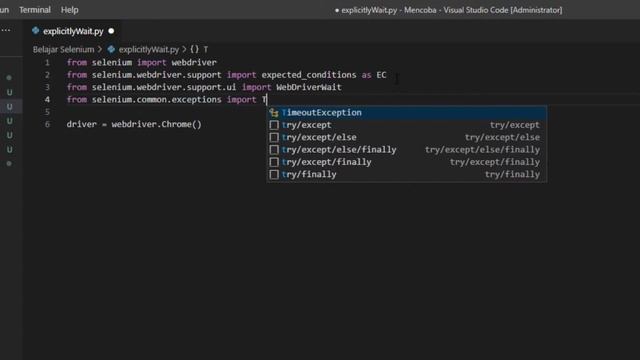This screenshot has height=360, width=640.
Task: Click the class icon beside TimeoutException
Action: pyautogui.click(x=274, y=113)
